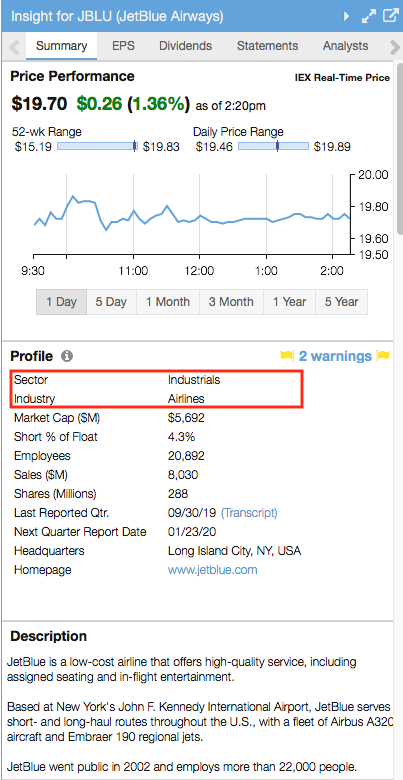
Task: Expand widget with the diagonal arrows icon
Action: (x=369, y=16)
